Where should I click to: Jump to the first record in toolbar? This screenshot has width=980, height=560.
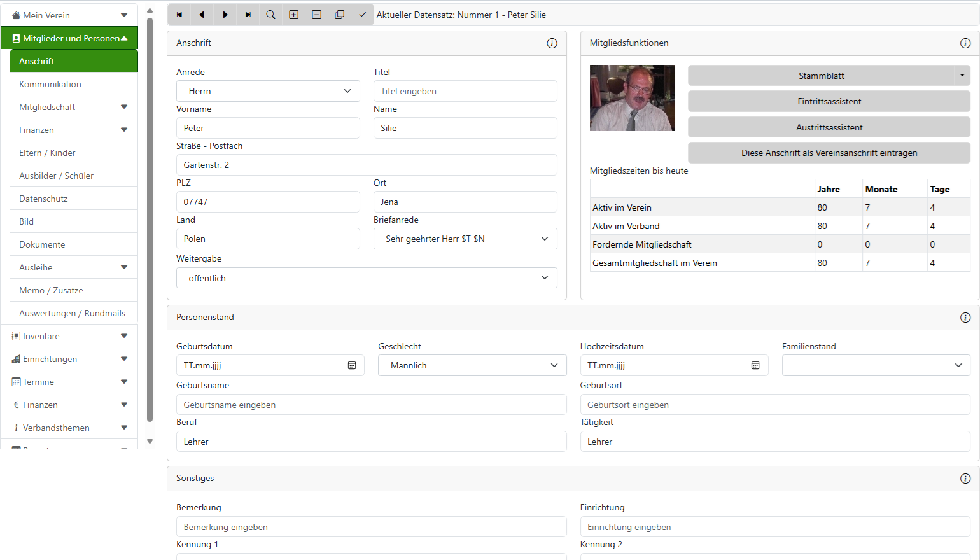[179, 15]
